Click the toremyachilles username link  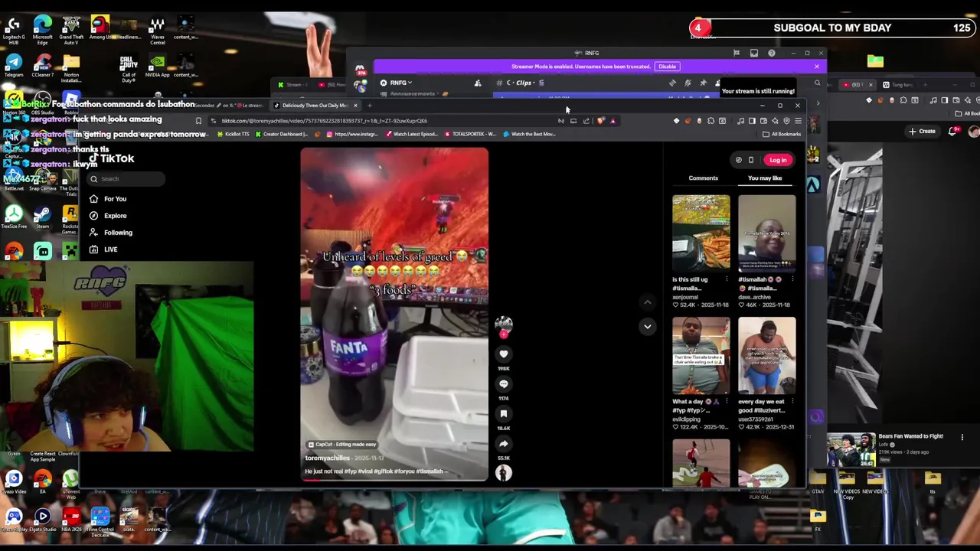(327, 458)
